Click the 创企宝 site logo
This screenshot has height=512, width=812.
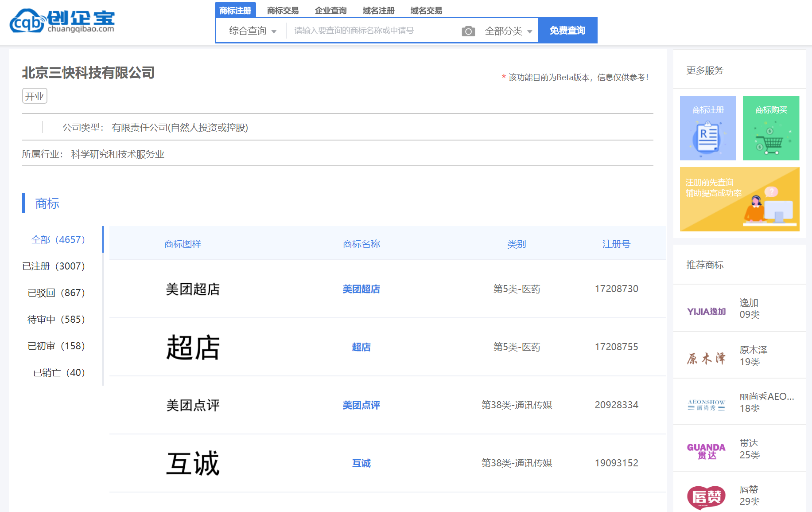[x=62, y=21]
